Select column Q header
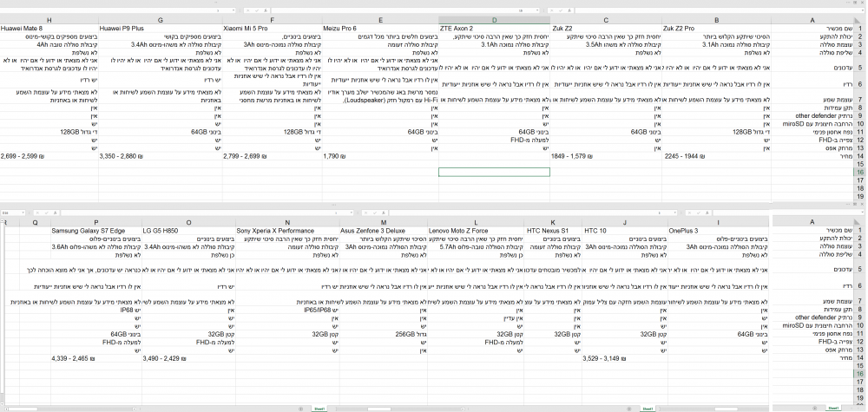This screenshot has height=412, width=868. pos(35,222)
